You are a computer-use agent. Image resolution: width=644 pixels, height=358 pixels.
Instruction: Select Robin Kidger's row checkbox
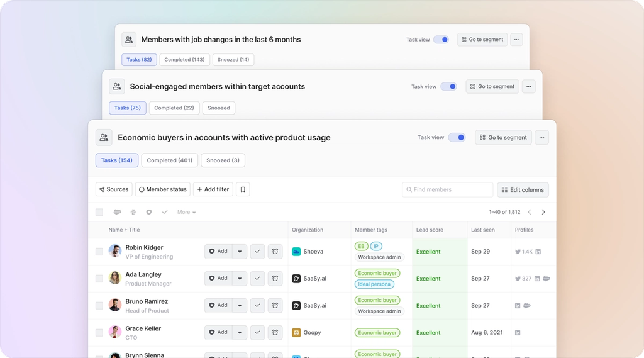tap(99, 252)
